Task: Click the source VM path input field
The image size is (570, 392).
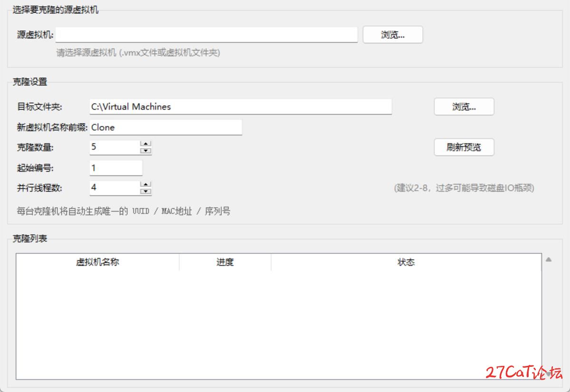Action: coord(207,35)
